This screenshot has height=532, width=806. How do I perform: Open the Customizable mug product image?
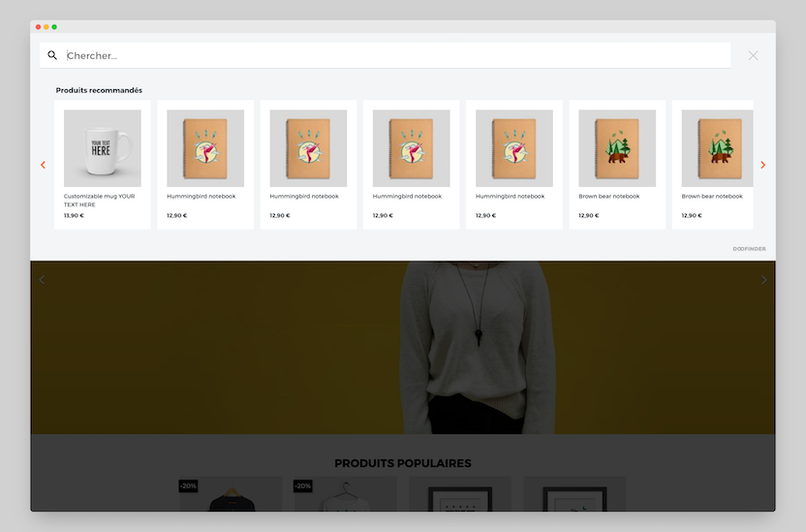click(103, 148)
